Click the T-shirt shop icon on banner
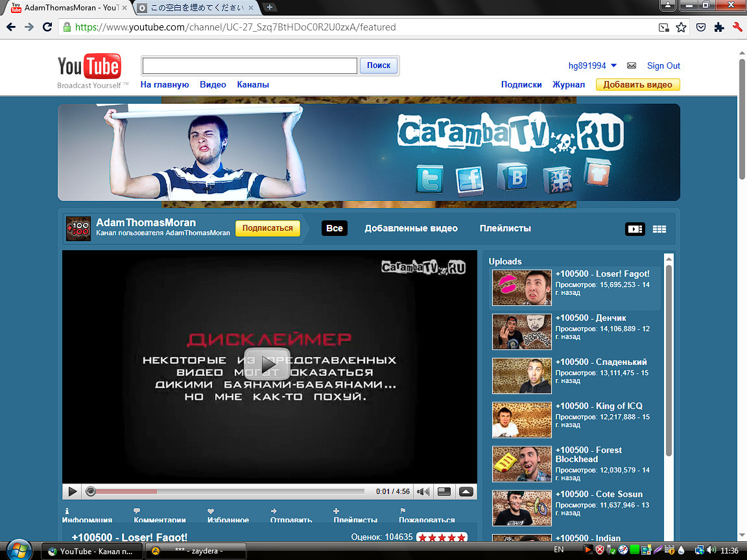This screenshot has width=747, height=560. tap(597, 172)
